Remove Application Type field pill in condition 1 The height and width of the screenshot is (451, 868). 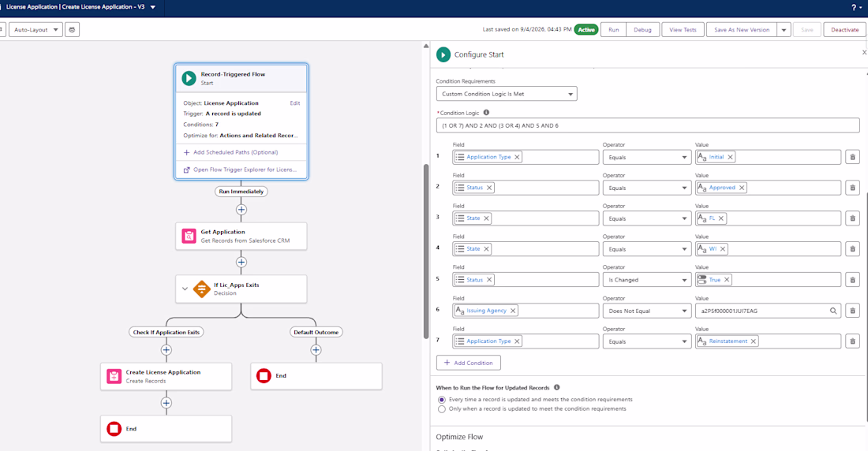[517, 157]
